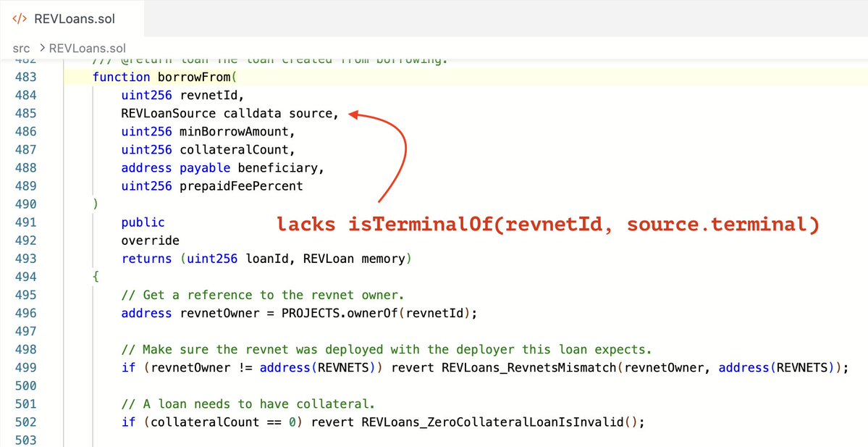
Task: Click loanId in the returns clause
Action: pyautogui.click(x=266, y=259)
